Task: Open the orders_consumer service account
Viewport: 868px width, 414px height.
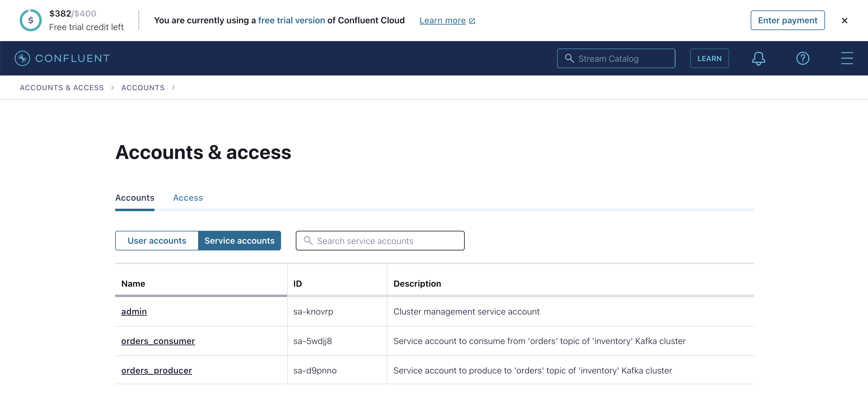Action: click(x=158, y=341)
